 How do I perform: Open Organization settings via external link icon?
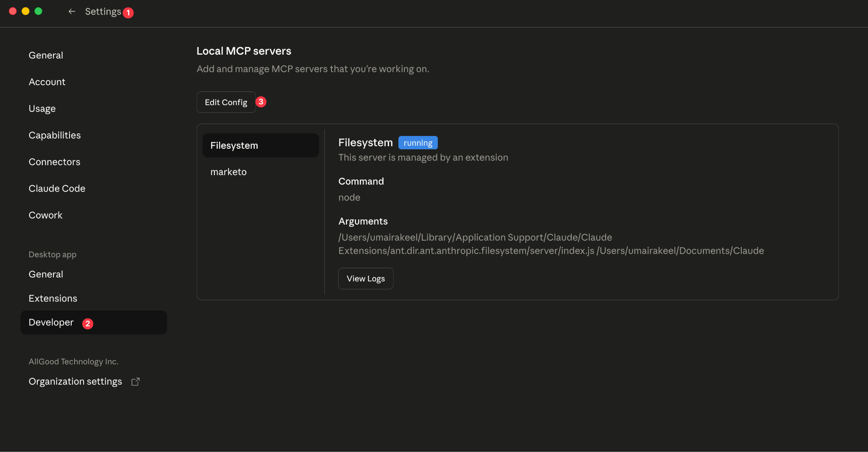pos(136,381)
